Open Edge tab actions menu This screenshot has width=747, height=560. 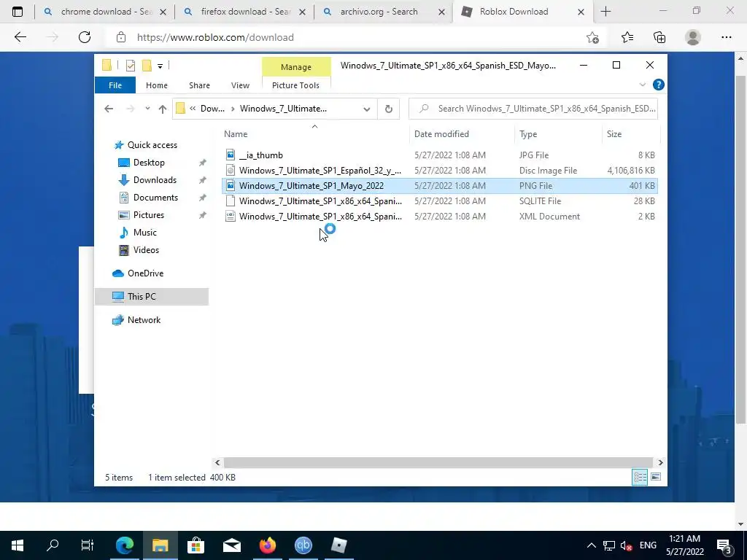tap(18, 12)
